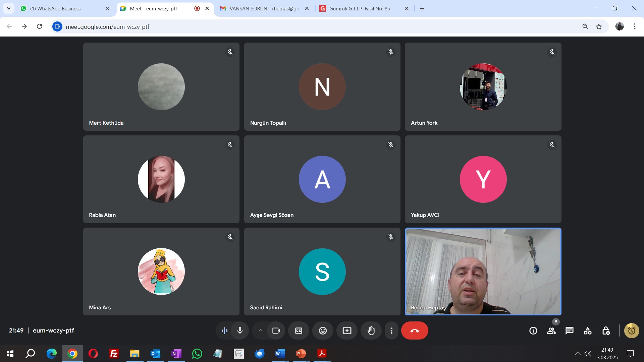This screenshot has width=644, height=362.
Task: Raise hand in the meeting
Action: tap(371, 331)
